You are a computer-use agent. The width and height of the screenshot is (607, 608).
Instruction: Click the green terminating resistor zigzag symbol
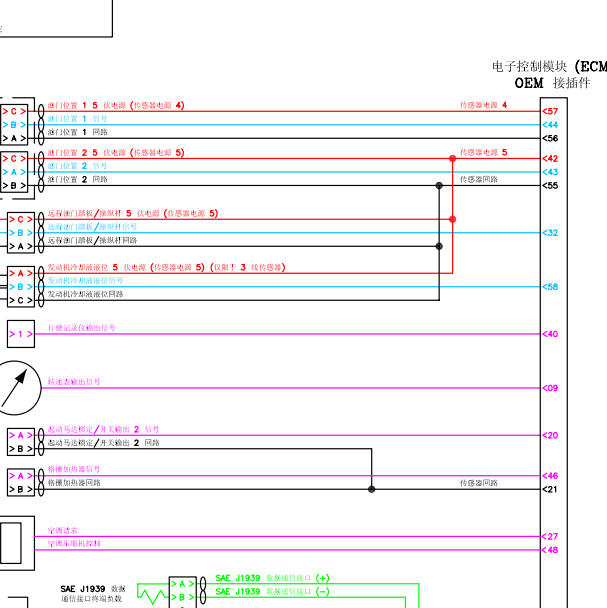[153, 596]
